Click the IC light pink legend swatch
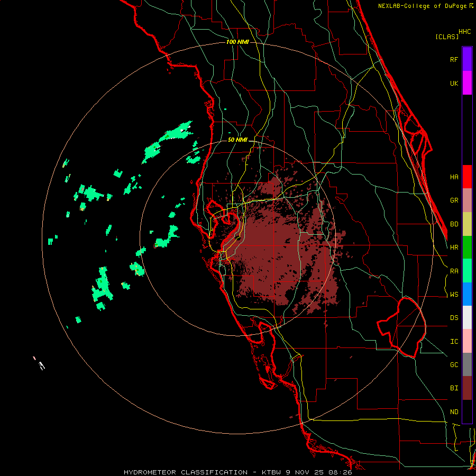This screenshot has height=476, width=476. click(x=467, y=341)
